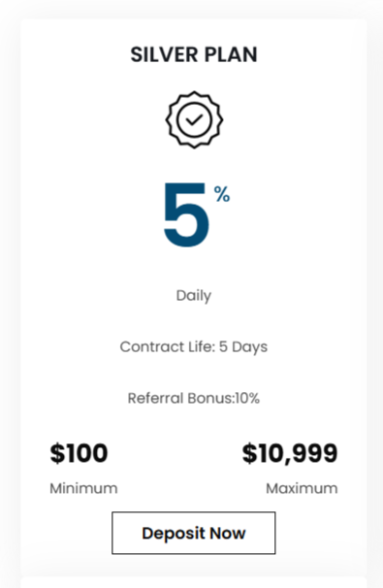Click the checkmark inside the badge

[194, 119]
